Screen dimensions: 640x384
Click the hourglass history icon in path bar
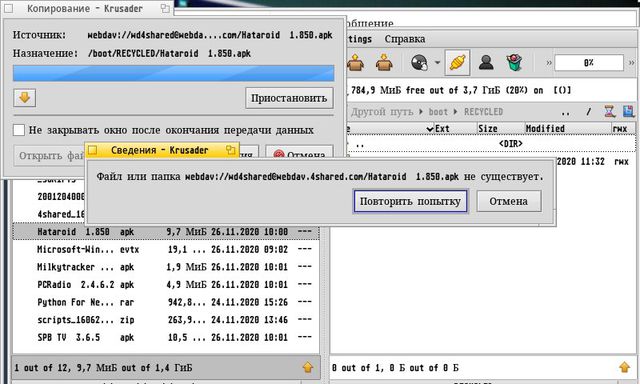click(x=609, y=111)
